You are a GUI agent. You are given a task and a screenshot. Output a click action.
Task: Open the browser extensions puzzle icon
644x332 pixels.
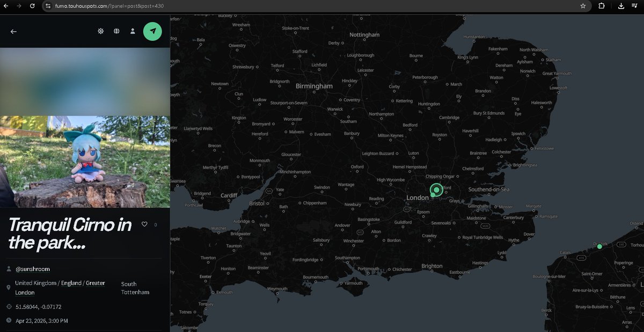pos(602,6)
